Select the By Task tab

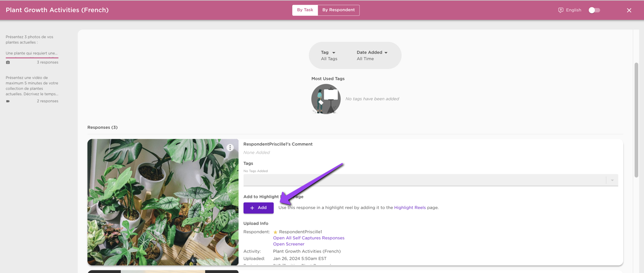tap(305, 10)
